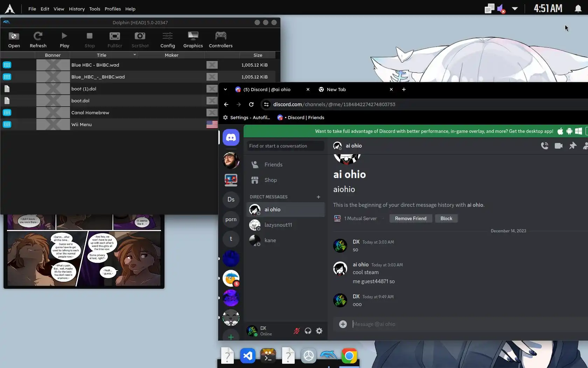Viewport: 588px width, 368px height.
Task: Open direct message with kane
Action: tap(286, 240)
